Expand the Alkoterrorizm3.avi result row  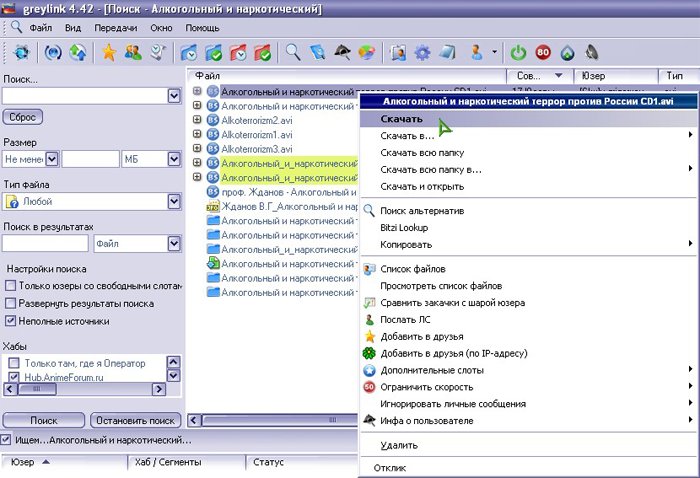click(x=197, y=148)
